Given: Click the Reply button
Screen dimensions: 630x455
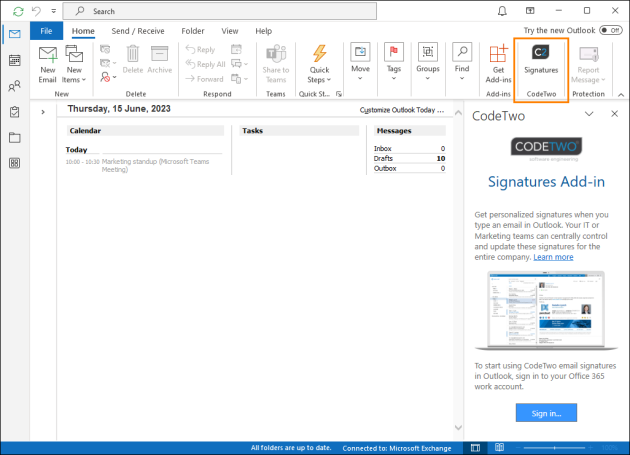Looking at the screenshot, I should [x=200, y=49].
